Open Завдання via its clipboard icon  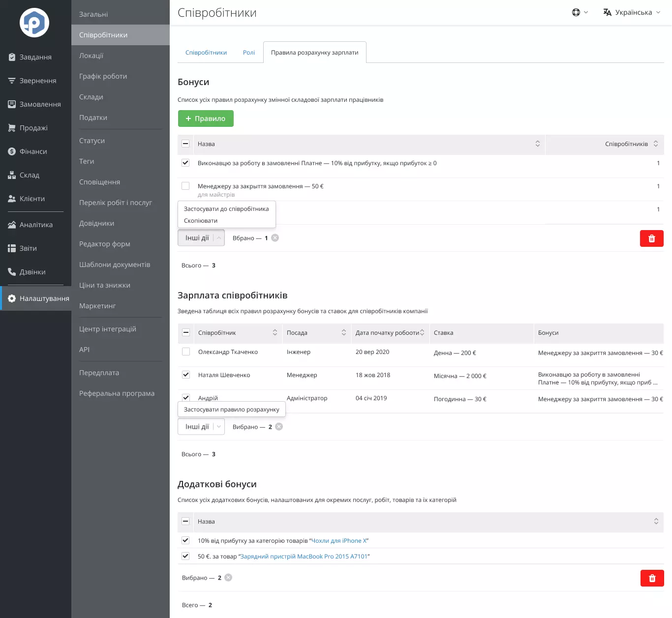tap(12, 57)
